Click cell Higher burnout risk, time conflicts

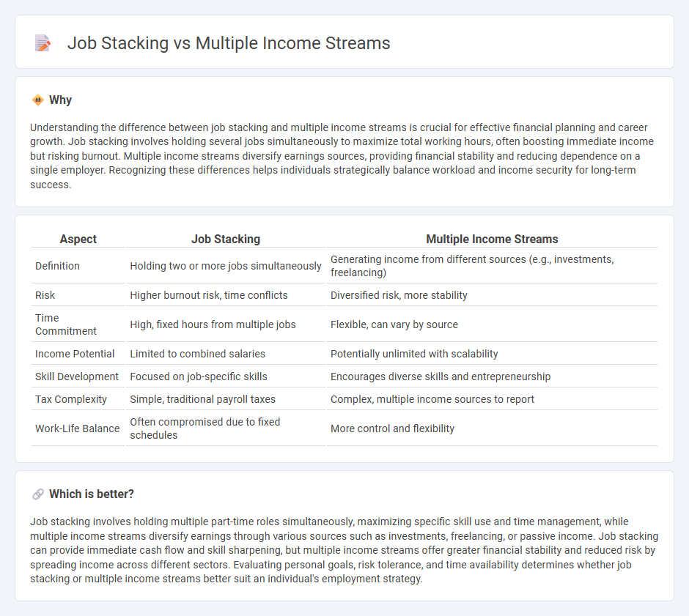(226, 295)
